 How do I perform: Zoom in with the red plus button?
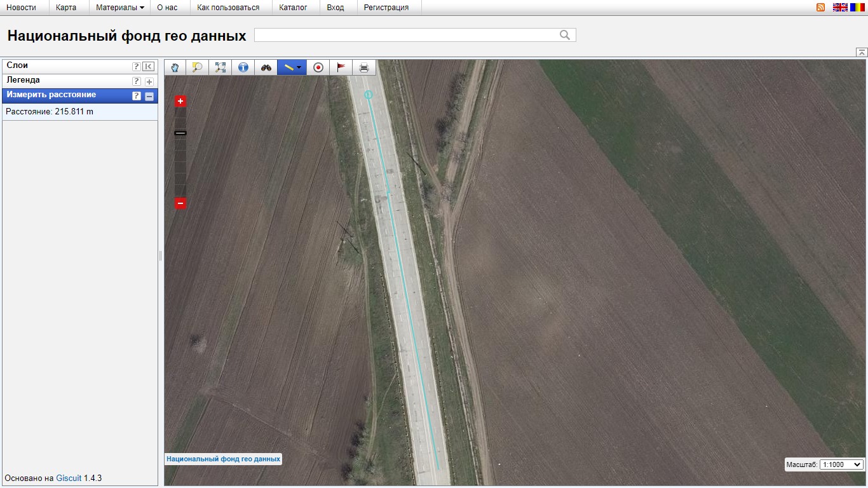[x=180, y=101]
